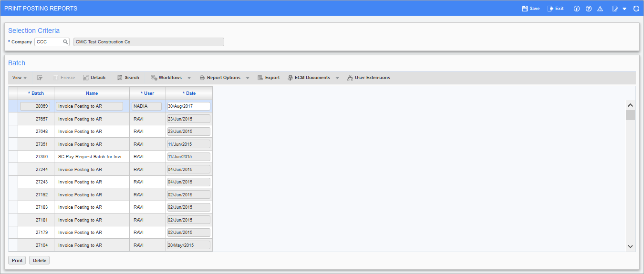The height and width of the screenshot is (274, 644).
Task: Open the information icon in header
Action: point(577,9)
